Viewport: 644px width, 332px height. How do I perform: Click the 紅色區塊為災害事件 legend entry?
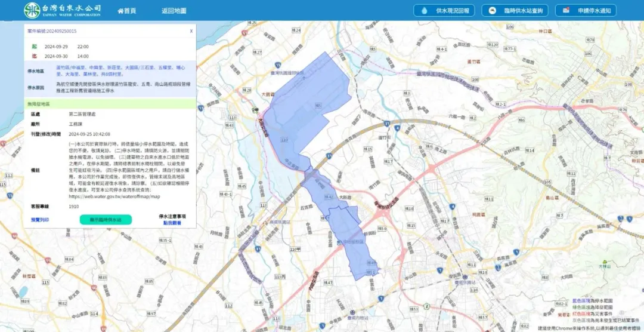tap(592, 313)
